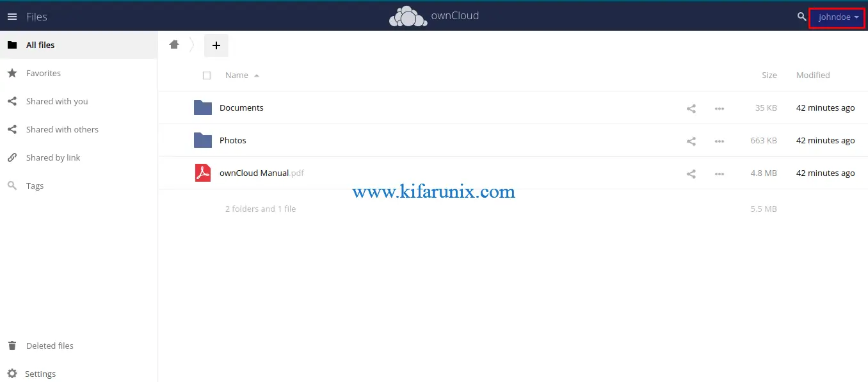Sort files by Modified column

tap(813, 76)
